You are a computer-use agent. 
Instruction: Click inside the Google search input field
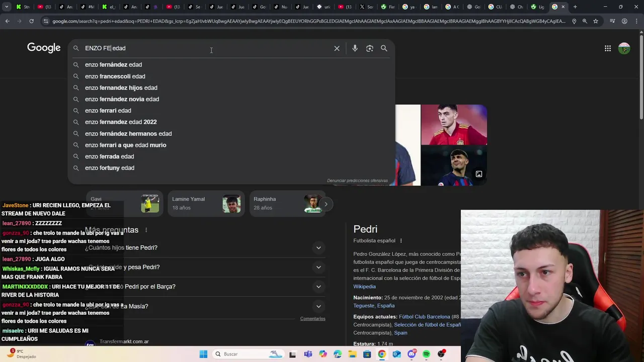[206, 48]
